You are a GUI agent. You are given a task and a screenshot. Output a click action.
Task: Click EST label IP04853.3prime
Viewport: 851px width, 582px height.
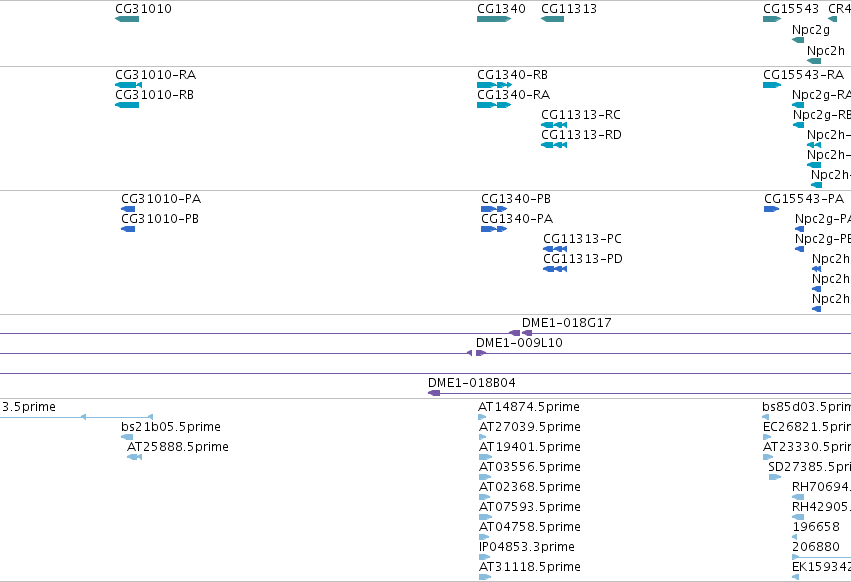click(526, 547)
